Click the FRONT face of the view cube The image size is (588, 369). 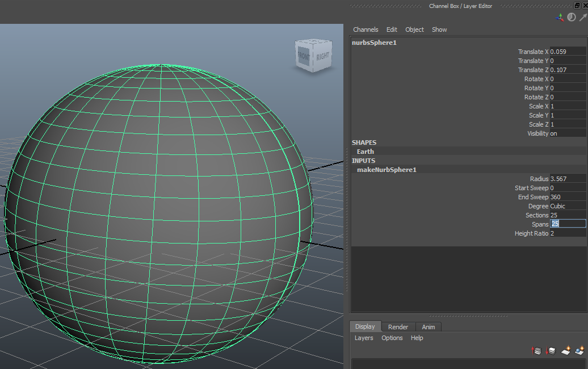coord(304,57)
